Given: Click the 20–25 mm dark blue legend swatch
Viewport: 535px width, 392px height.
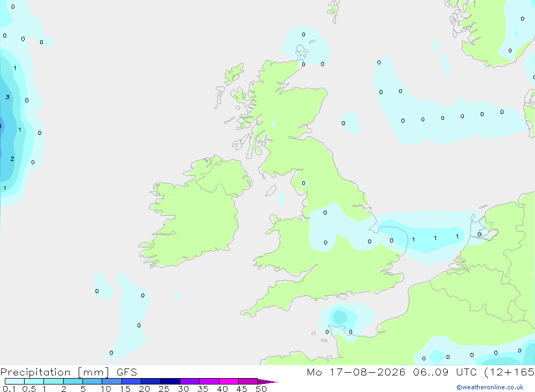Looking at the screenshot, I should point(151,381).
